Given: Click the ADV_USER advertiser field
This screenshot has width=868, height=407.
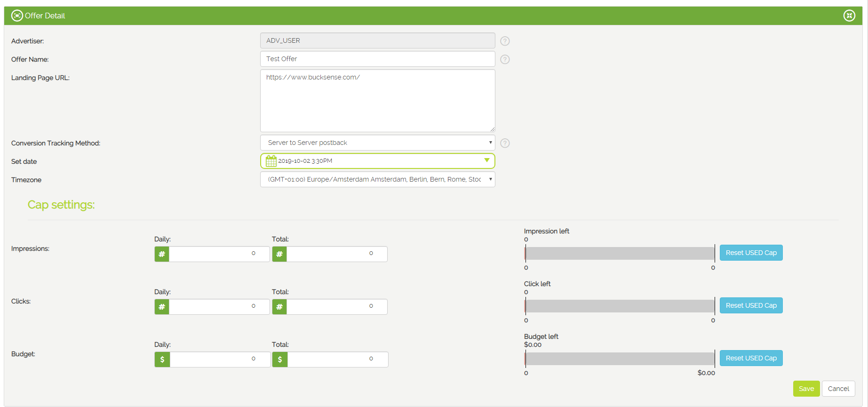Looking at the screenshot, I should (x=378, y=40).
